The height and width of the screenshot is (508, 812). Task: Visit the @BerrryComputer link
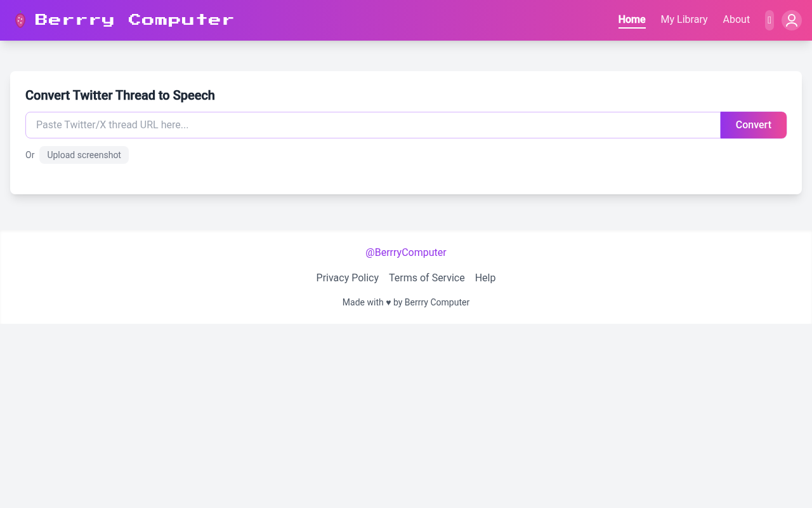(406, 252)
